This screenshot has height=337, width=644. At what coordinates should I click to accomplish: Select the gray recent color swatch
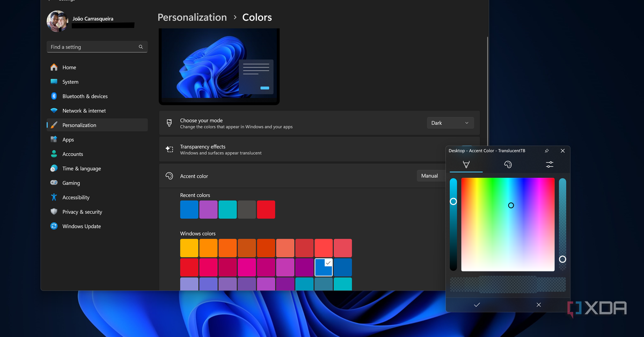(x=247, y=210)
